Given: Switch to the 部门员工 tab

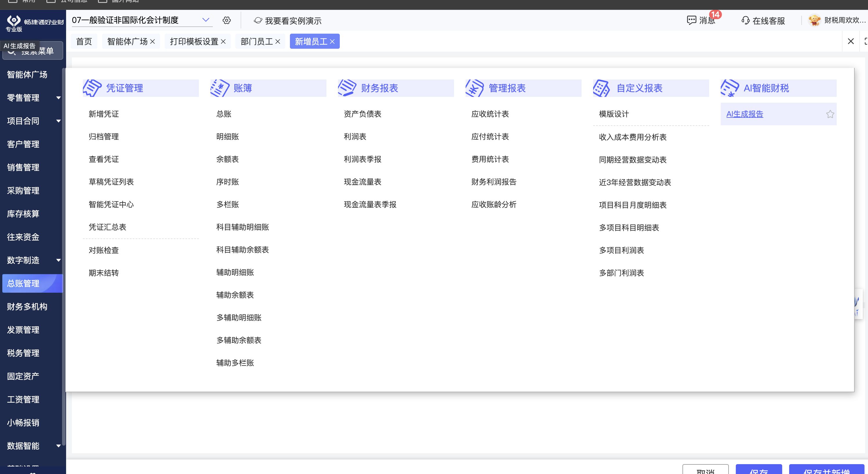Looking at the screenshot, I should pyautogui.click(x=256, y=41).
